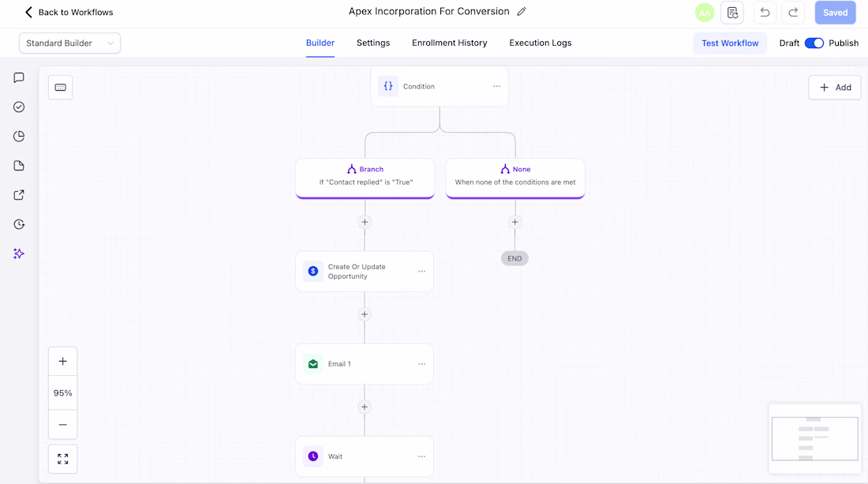Open the pie chart stats sidebar icon
Image resolution: width=868 pixels, height=484 pixels.
19,137
